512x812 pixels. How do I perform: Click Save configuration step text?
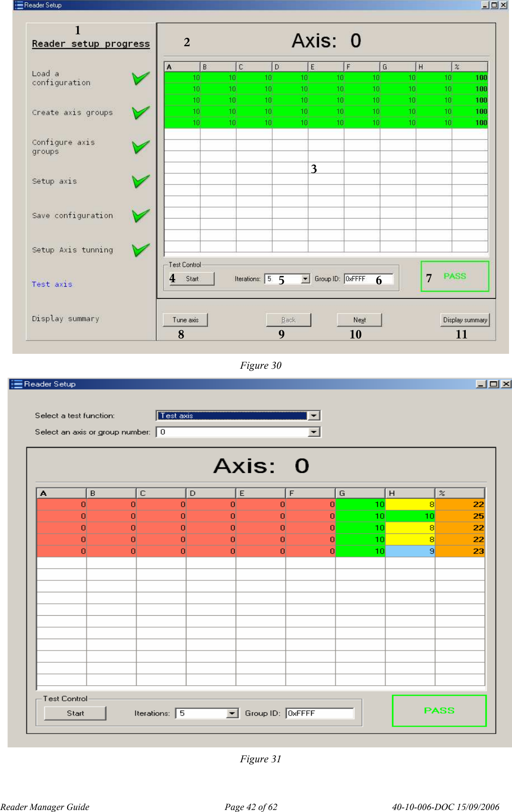click(x=72, y=215)
